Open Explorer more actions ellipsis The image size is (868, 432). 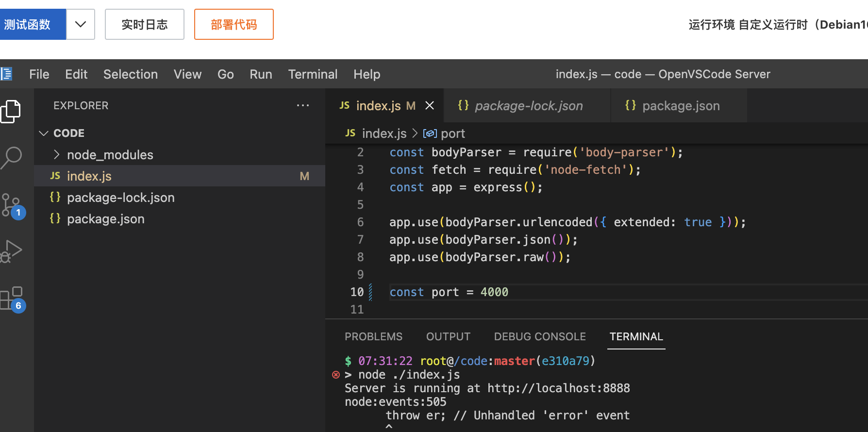(302, 105)
